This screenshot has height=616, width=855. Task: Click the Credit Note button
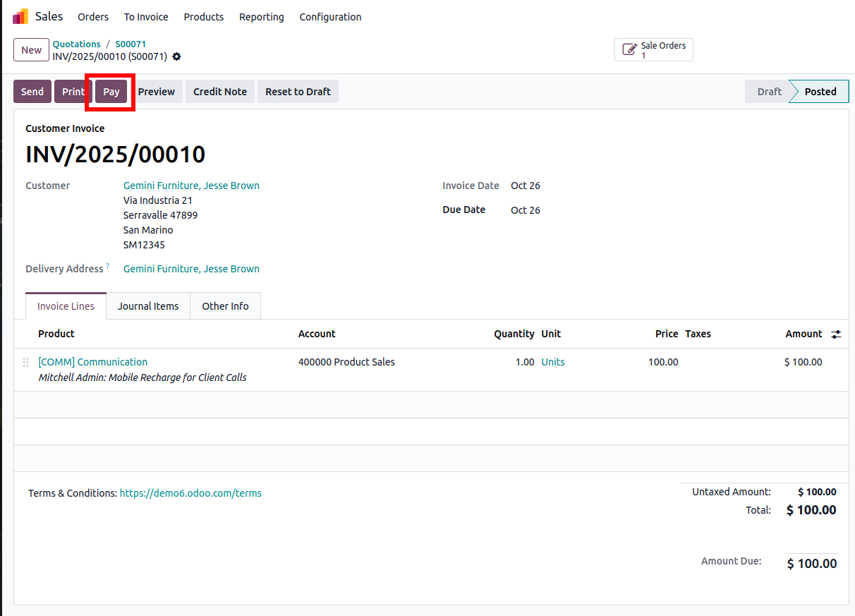pyautogui.click(x=220, y=92)
